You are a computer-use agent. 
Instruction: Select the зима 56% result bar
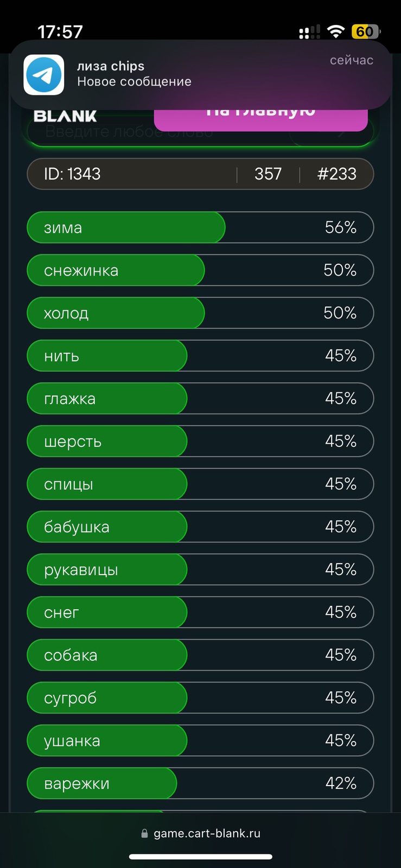[x=200, y=227]
